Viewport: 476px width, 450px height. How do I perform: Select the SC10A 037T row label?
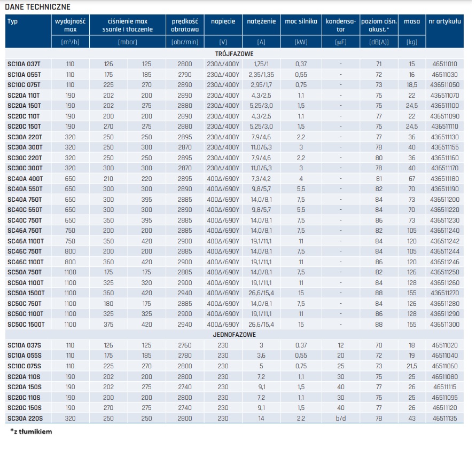click(24, 64)
